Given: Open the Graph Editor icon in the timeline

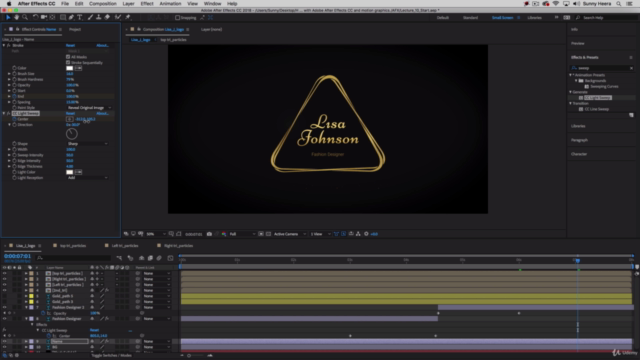Looking at the screenshot, I should (170, 258).
